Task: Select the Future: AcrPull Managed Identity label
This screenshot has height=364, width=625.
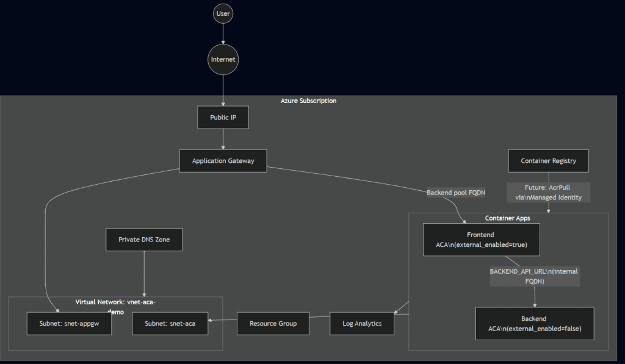Action: pos(548,193)
